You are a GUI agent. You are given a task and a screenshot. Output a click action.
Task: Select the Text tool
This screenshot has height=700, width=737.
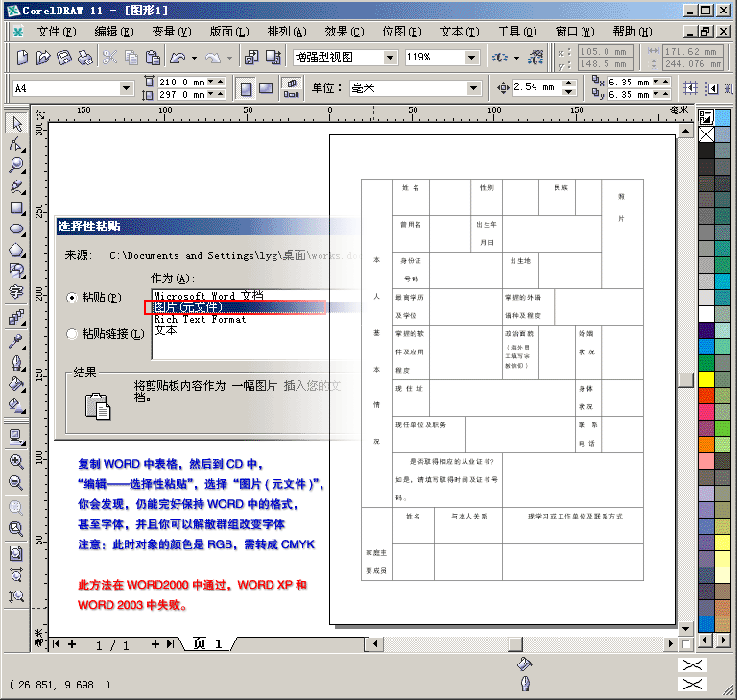click(16, 292)
